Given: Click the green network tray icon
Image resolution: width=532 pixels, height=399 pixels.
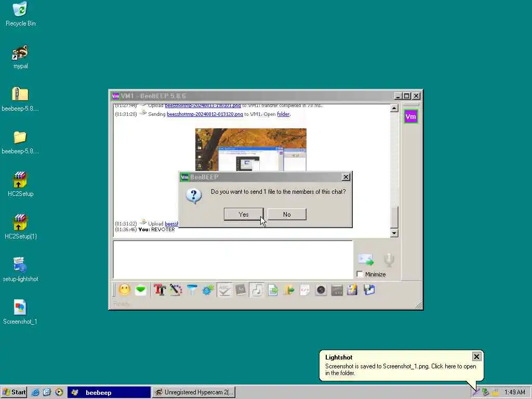Looking at the screenshot, I should coord(486,393).
